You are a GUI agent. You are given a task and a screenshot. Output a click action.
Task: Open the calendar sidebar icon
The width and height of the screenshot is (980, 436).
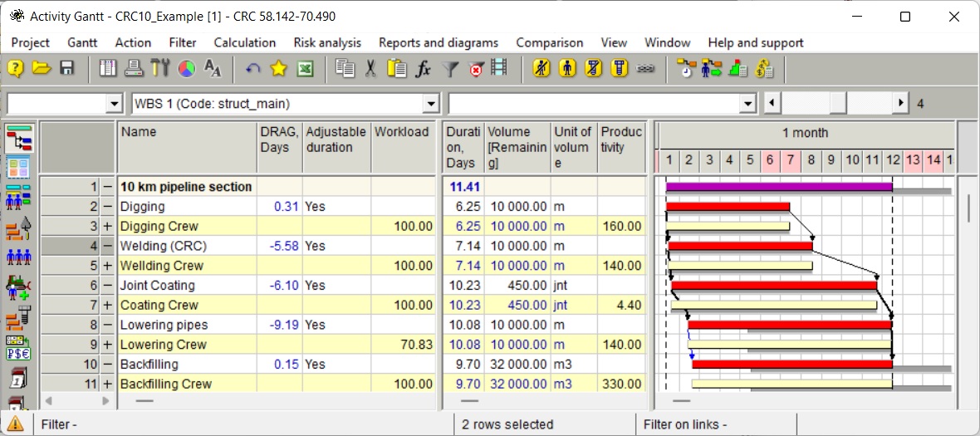18,380
